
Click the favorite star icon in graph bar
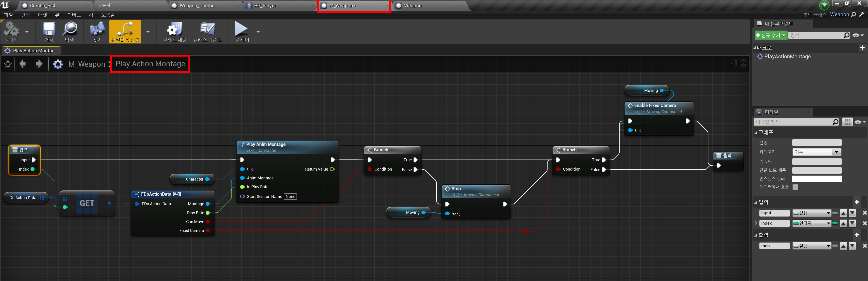8,64
